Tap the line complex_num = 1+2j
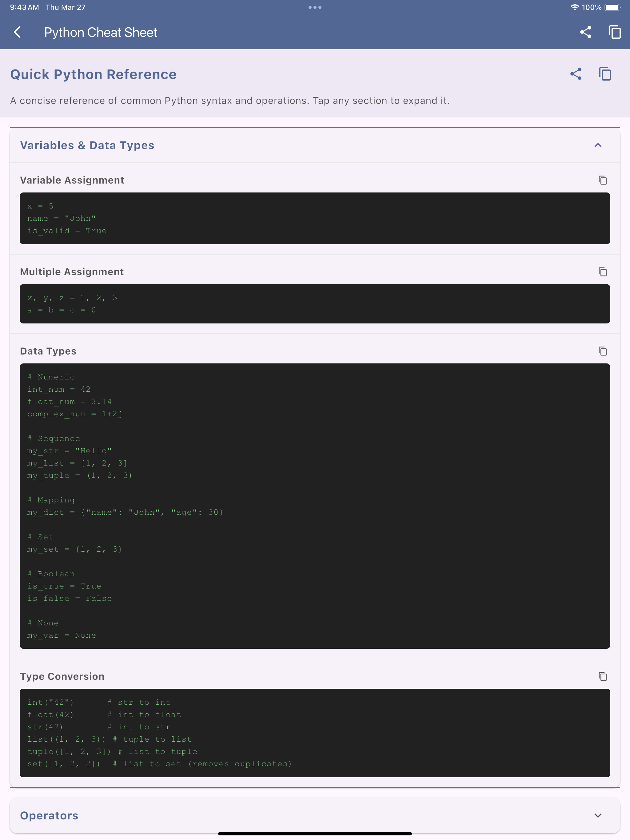 click(75, 414)
